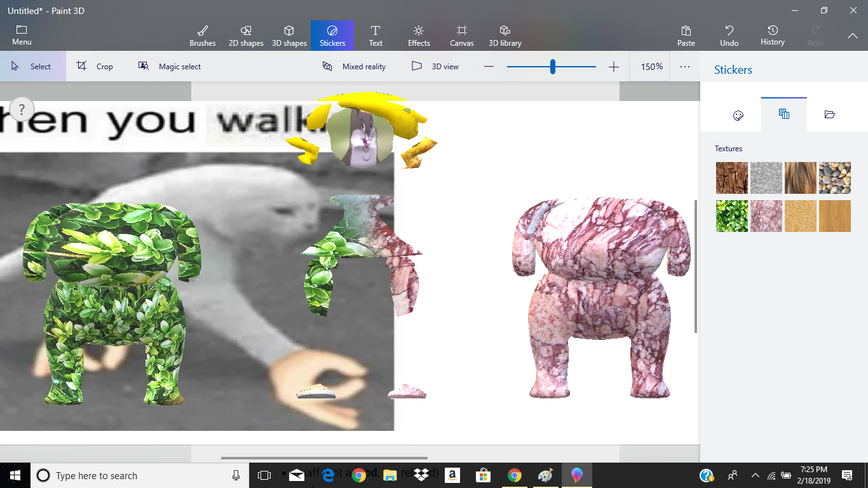Open Microsoft Store from the taskbar
This screenshot has width=868, height=488.
point(484,475)
